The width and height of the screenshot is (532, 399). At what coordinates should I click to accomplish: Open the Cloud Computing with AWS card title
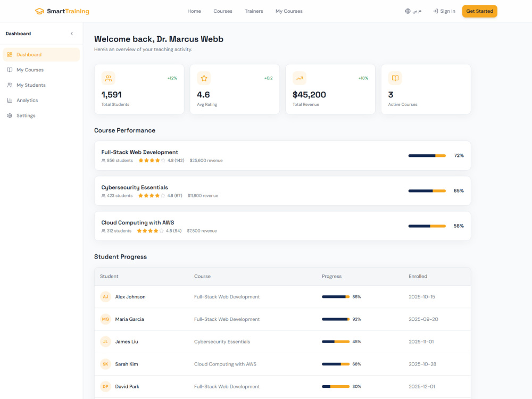[x=137, y=222]
